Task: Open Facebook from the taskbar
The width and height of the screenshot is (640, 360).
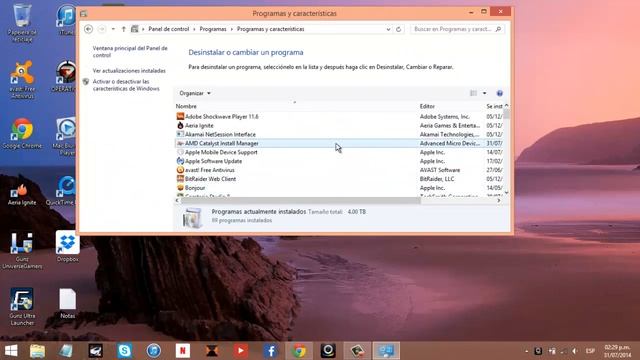Action: (x=270, y=351)
